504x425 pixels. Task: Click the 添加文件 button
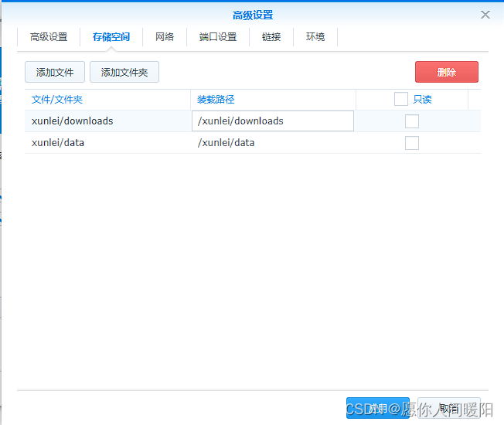pyautogui.click(x=55, y=72)
